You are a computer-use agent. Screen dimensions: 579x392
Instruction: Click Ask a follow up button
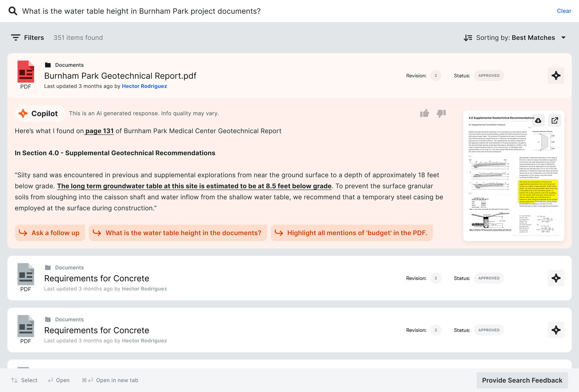50,233
